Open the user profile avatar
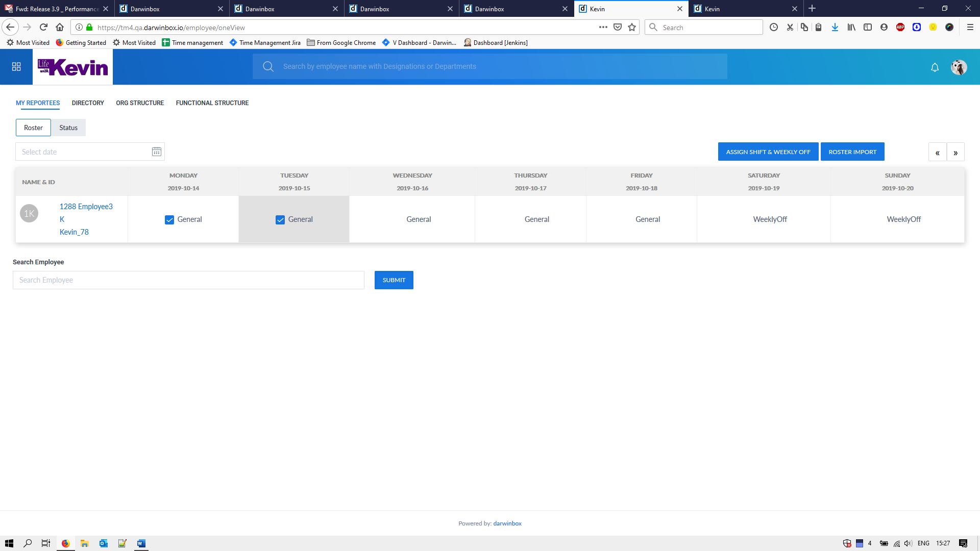The image size is (980, 551). point(959,67)
